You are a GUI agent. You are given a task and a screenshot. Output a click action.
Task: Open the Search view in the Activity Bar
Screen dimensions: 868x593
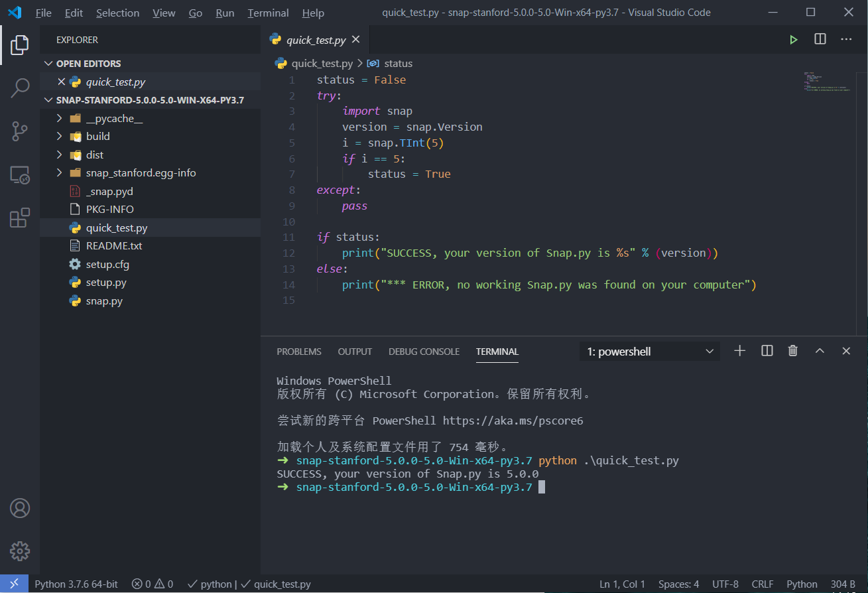(20, 87)
